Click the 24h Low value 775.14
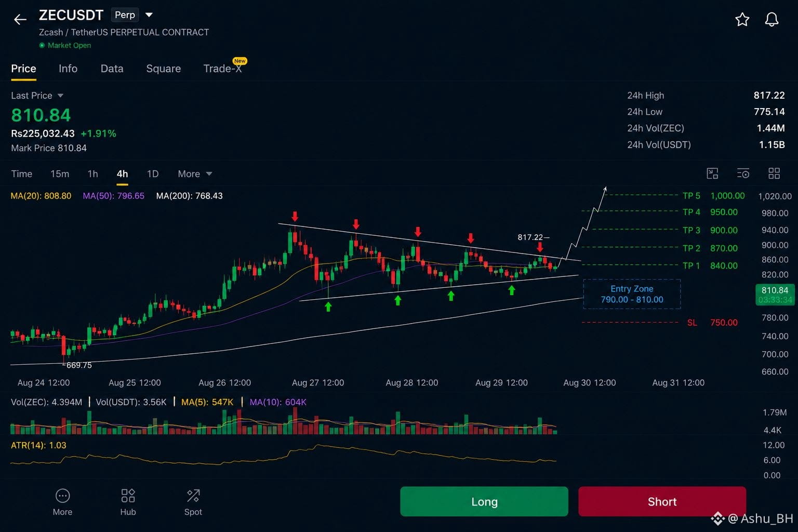Screen dimensions: 798x532 (769, 112)
